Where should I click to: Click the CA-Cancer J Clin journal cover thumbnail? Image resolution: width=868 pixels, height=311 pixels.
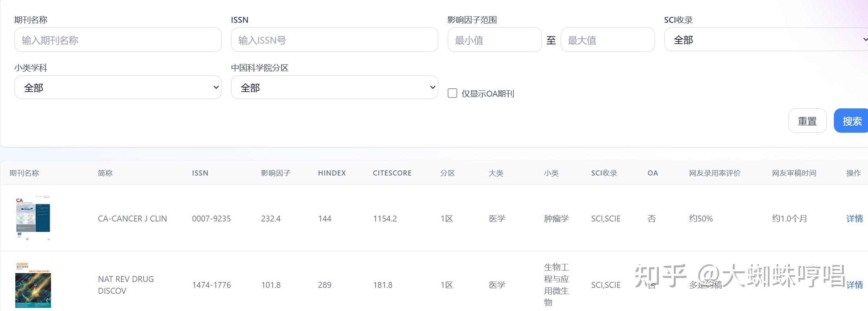point(33,218)
